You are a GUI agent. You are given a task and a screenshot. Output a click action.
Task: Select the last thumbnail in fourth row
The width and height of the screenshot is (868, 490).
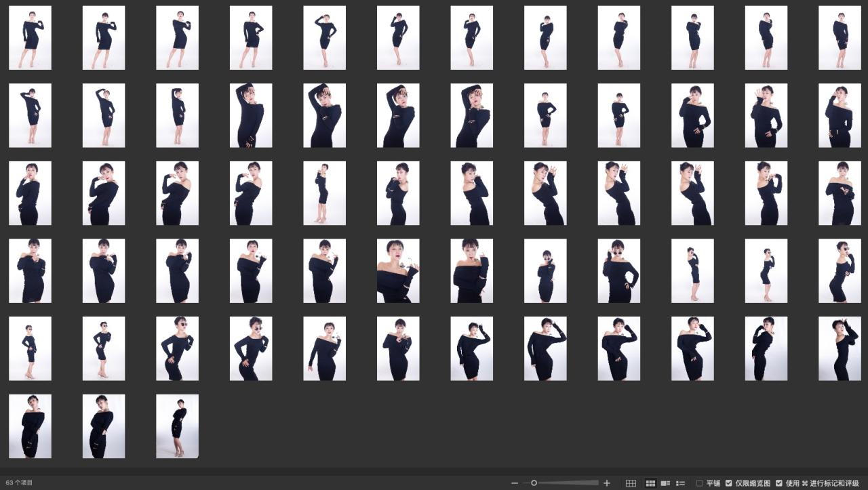[x=840, y=271]
